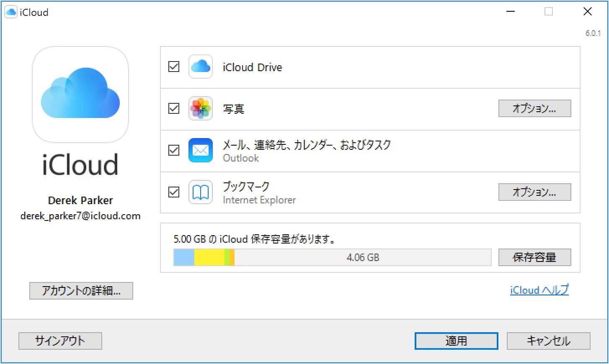Click the 5.00 GB storage description text
Screen dimensions: 609x364
tap(254, 239)
